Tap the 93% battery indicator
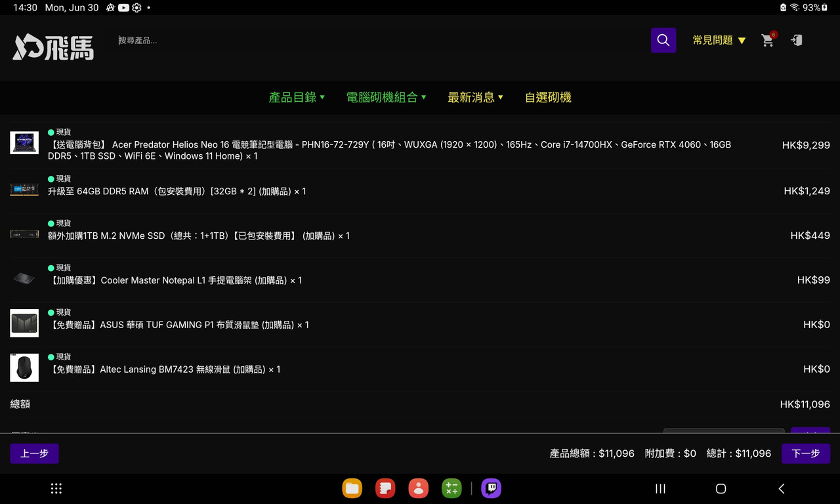This screenshot has width=840, height=504. click(815, 8)
